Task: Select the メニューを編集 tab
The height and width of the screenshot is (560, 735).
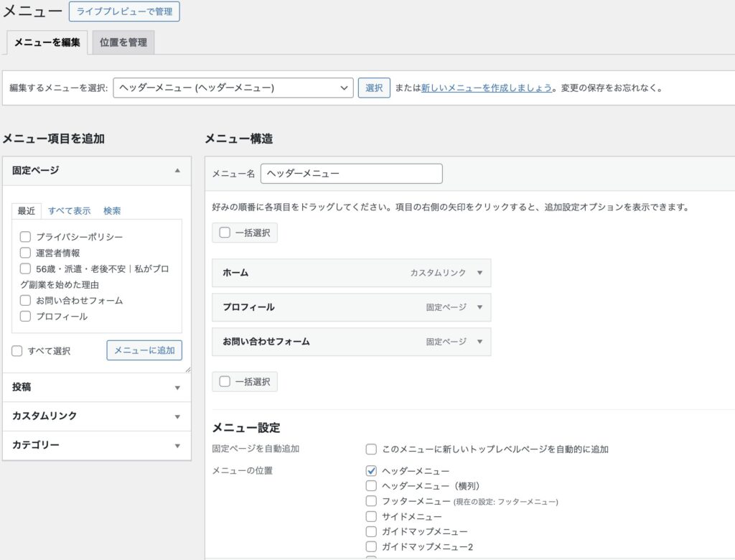Action: pyautogui.click(x=46, y=42)
